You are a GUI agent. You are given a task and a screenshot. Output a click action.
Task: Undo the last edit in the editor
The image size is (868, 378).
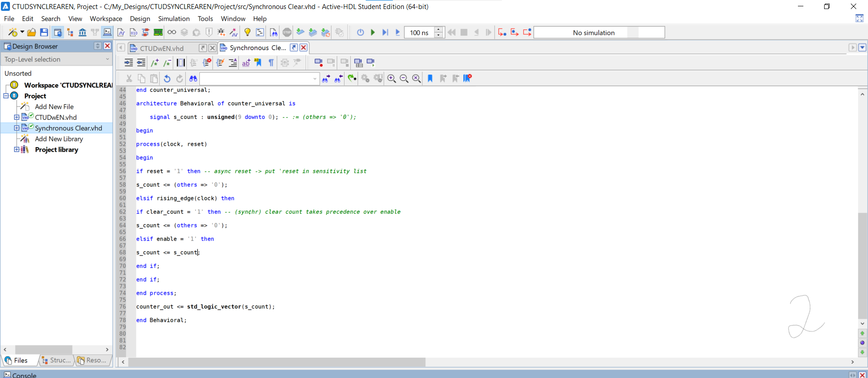click(167, 79)
